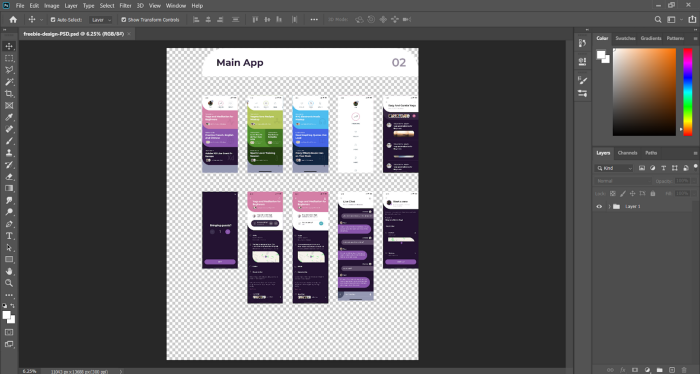Screen dimensions: 700x374
Task: Select the Zoom tool in toolbar
Action: (9, 283)
